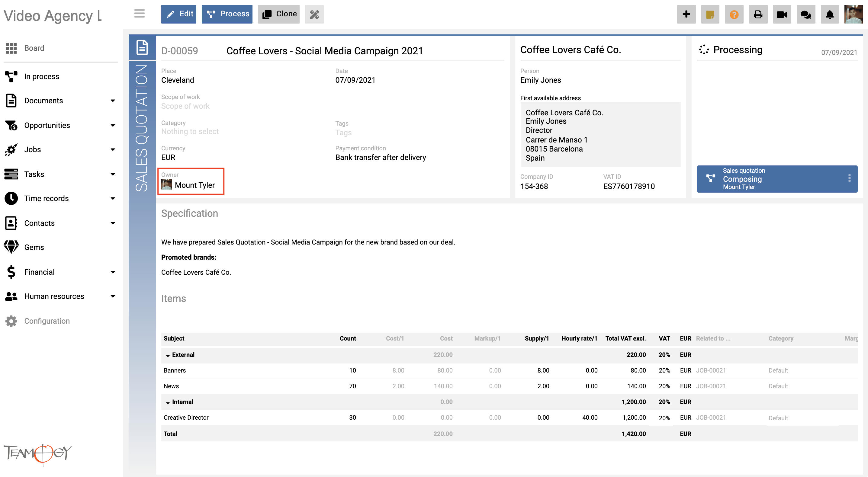
Task: Click the Gems diamond icon
Action: (11, 247)
